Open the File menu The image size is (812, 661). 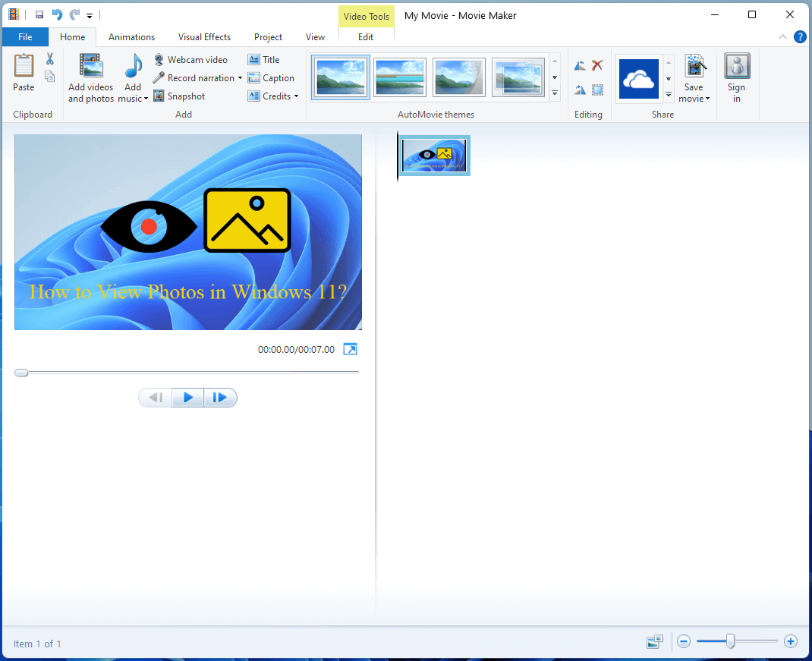[x=25, y=36]
